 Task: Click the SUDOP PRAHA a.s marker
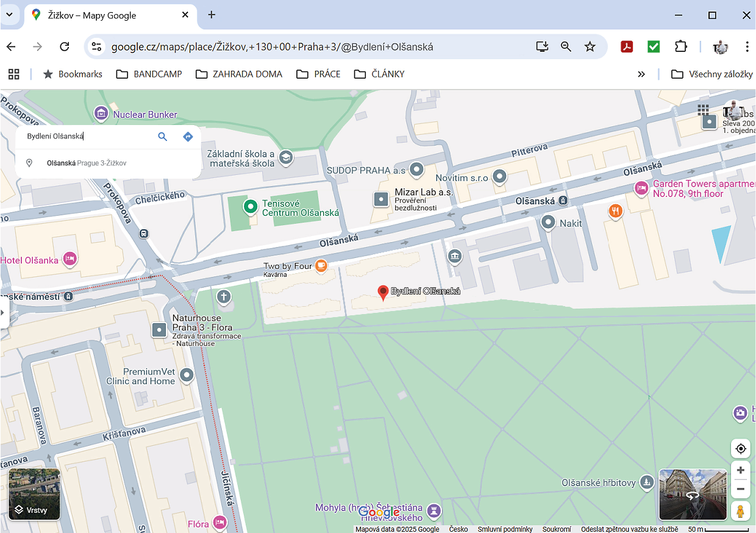coord(416,170)
